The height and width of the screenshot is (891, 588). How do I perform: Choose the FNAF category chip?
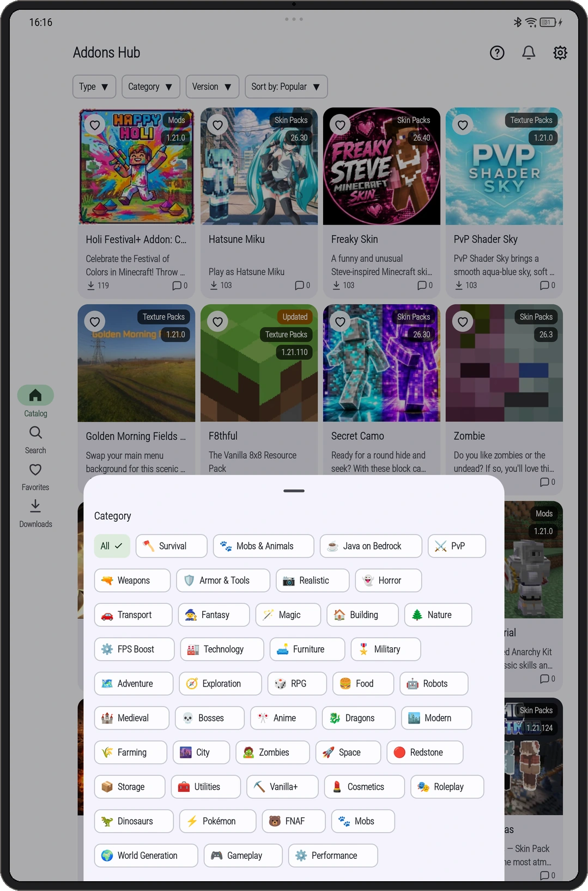[294, 821]
